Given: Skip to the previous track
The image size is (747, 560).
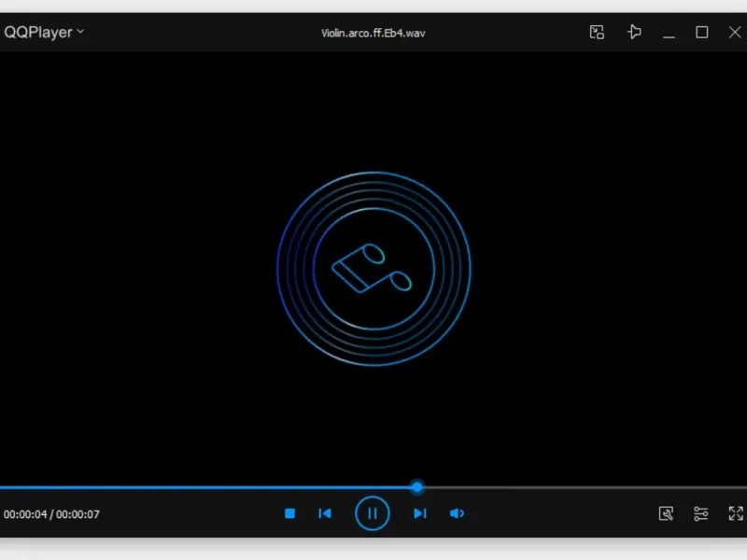Looking at the screenshot, I should (x=325, y=513).
